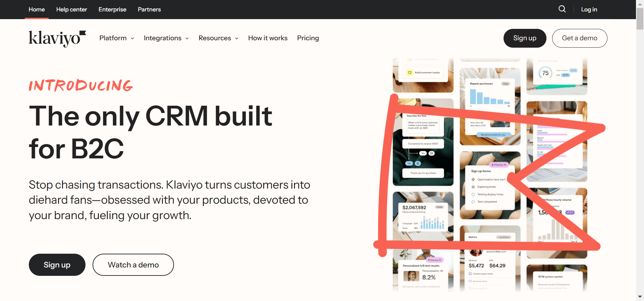Screen dimensions: 644x301
Task: Open the Help center tab
Action: tap(71, 9)
